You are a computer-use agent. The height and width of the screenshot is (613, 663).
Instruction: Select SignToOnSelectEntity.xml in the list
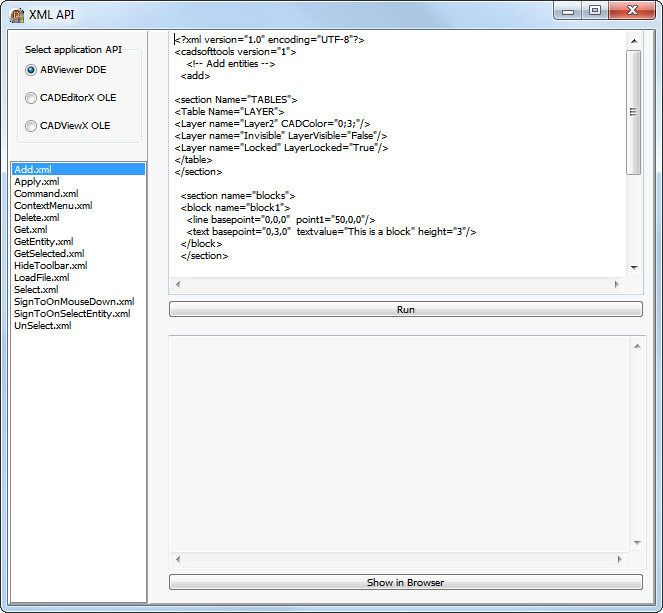coord(78,314)
